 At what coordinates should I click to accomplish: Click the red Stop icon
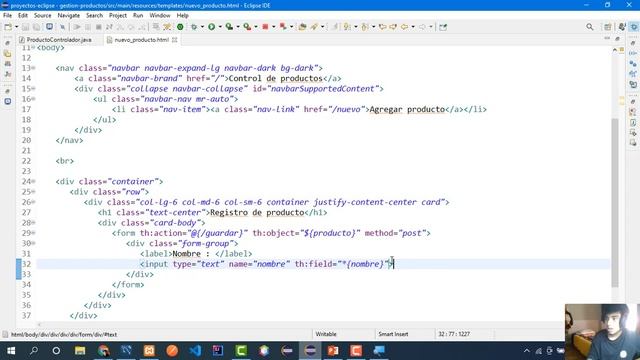click(265, 27)
